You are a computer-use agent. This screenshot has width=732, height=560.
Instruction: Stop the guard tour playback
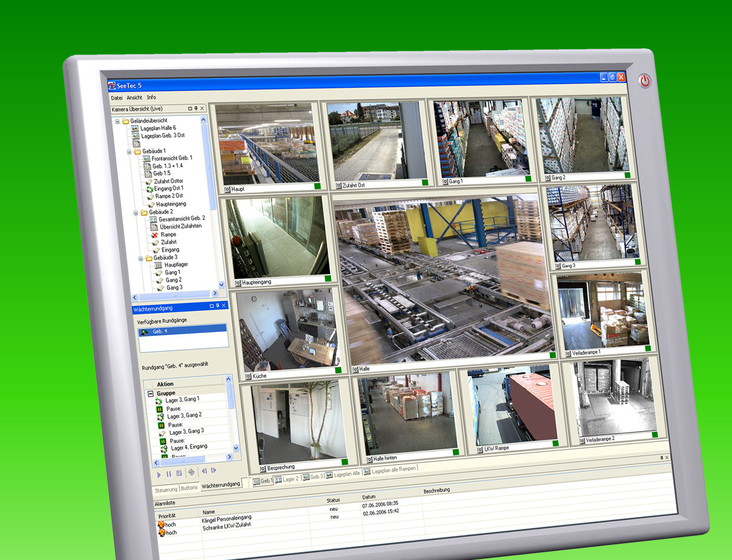(x=178, y=473)
